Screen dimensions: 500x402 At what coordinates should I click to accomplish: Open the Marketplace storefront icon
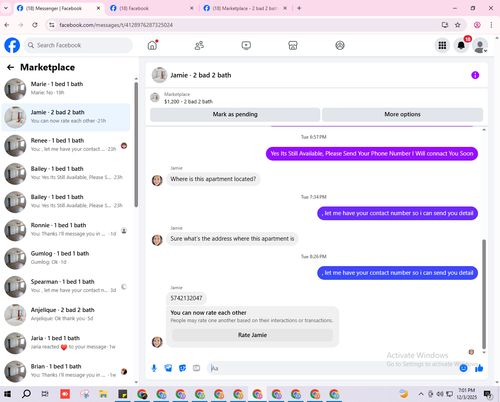[x=293, y=45]
